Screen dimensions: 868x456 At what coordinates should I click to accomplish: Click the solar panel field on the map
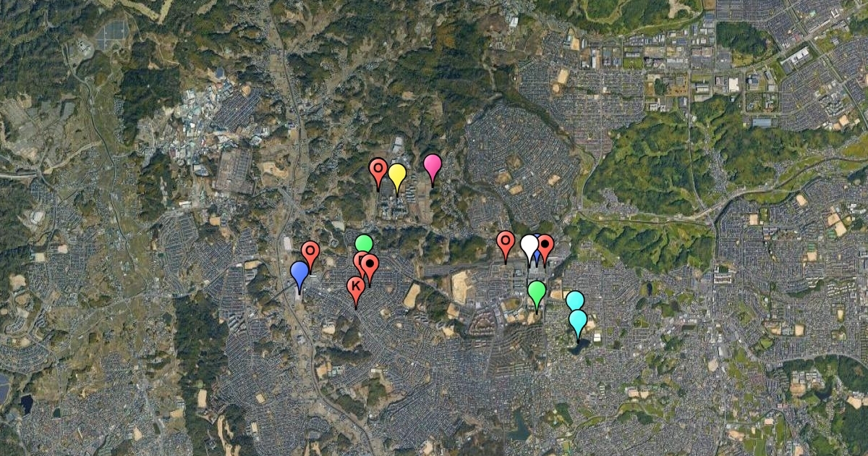click(112, 34)
